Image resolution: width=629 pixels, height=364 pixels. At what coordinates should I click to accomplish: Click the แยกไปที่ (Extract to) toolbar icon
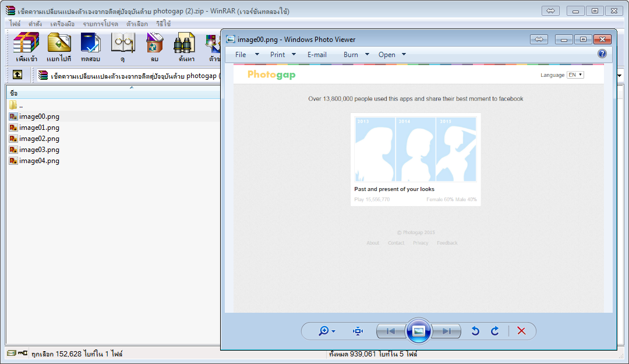[59, 47]
